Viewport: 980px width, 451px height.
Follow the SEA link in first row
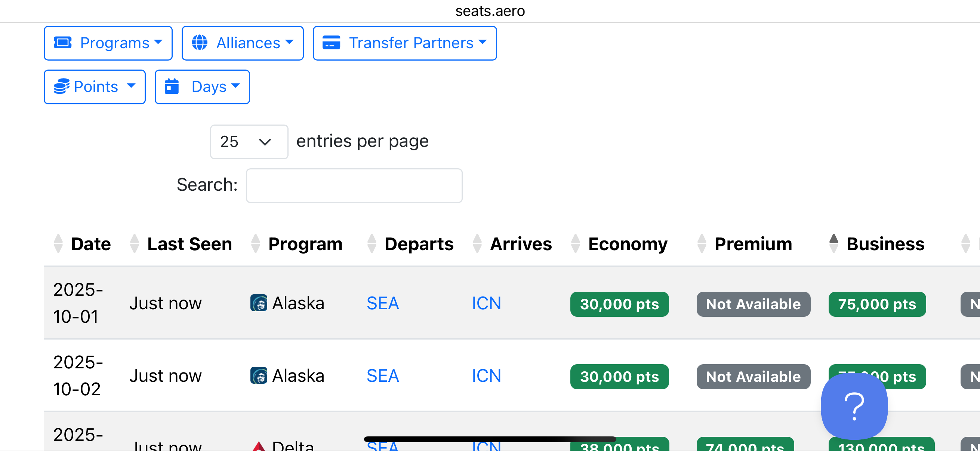tap(383, 303)
